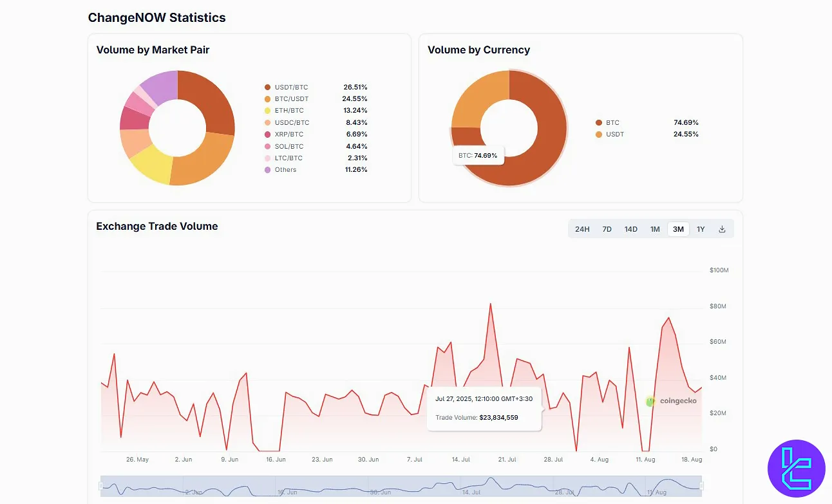This screenshot has width=832, height=504.
Task: Click the 11.26% Others percentage
Action: pos(355,170)
